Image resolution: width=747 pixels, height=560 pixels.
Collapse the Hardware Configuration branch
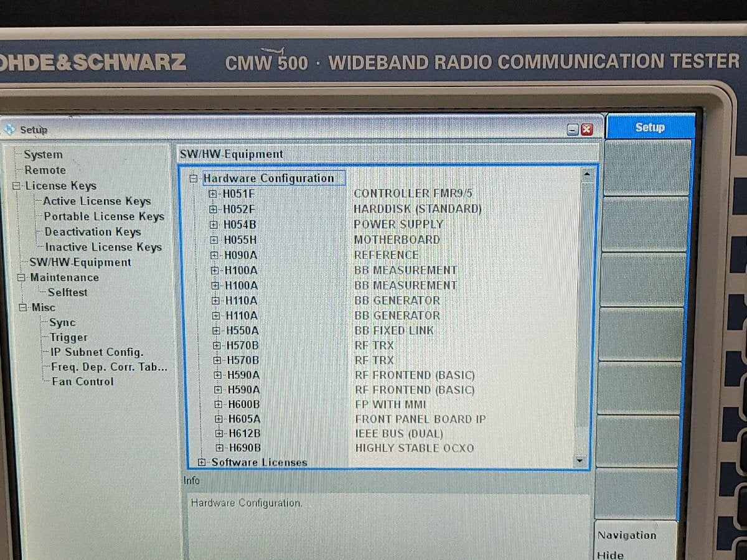tap(192, 178)
